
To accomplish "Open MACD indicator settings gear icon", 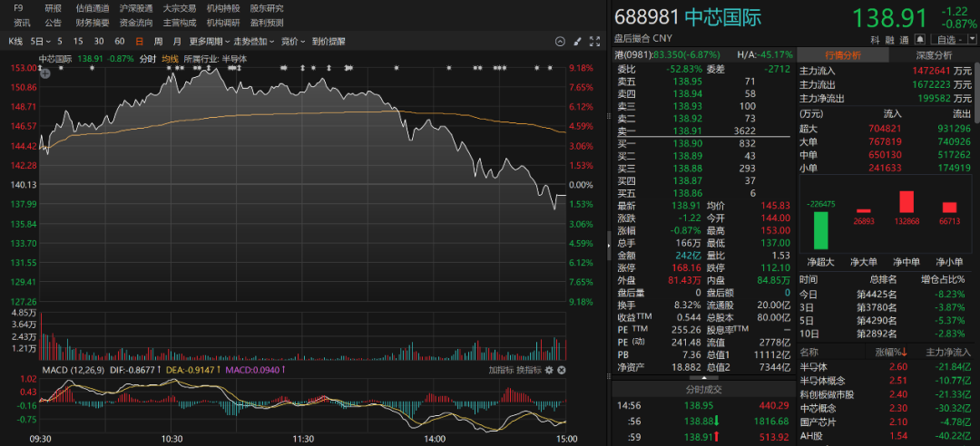I will click(549, 371).
